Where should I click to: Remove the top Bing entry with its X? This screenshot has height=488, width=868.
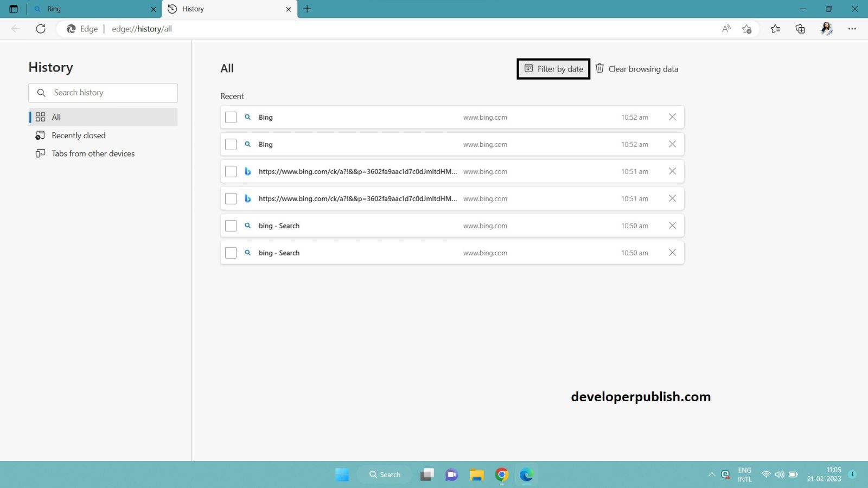coord(672,117)
